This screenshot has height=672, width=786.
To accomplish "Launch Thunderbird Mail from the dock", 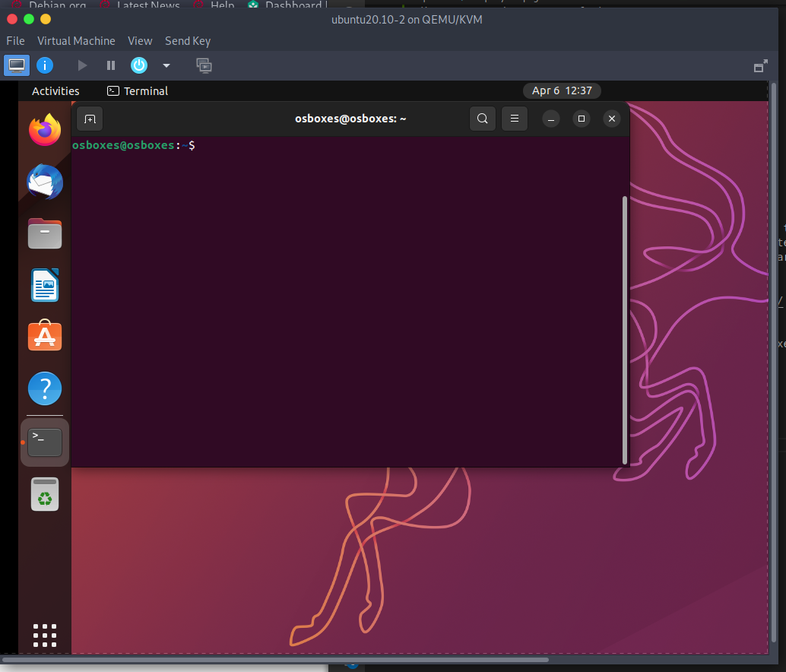I will (45, 182).
